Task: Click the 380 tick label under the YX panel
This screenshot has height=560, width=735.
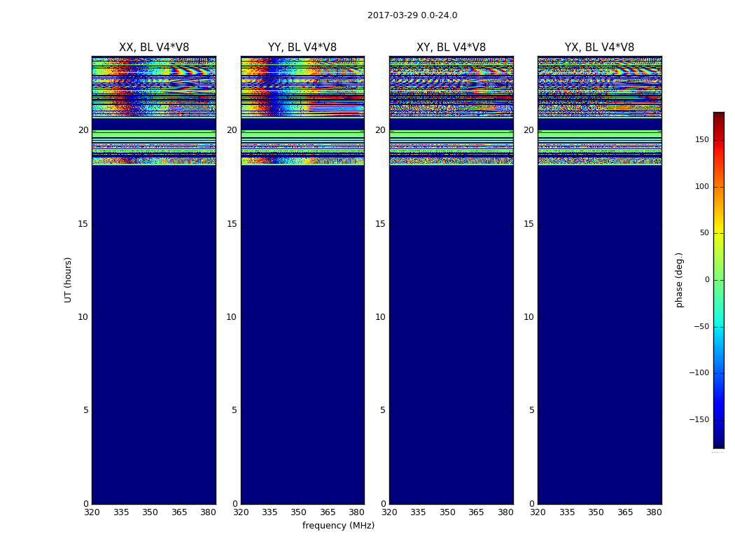Action: (654, 512)
